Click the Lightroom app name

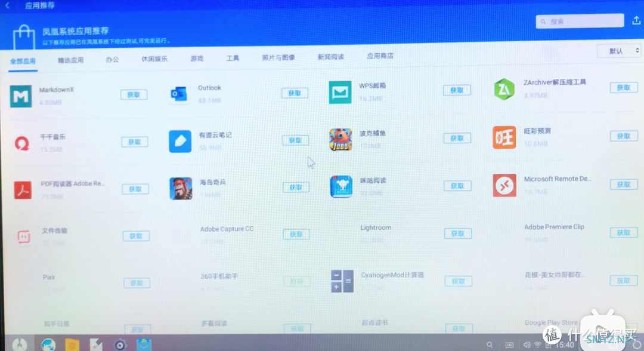tap(376, 227)
